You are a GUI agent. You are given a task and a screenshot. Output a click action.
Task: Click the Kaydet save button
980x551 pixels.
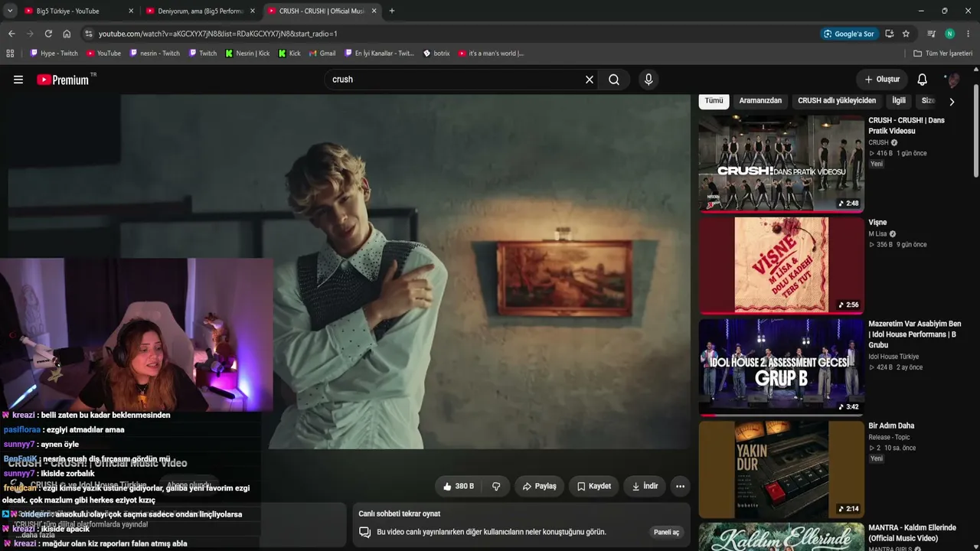click(x=593, y=486)
